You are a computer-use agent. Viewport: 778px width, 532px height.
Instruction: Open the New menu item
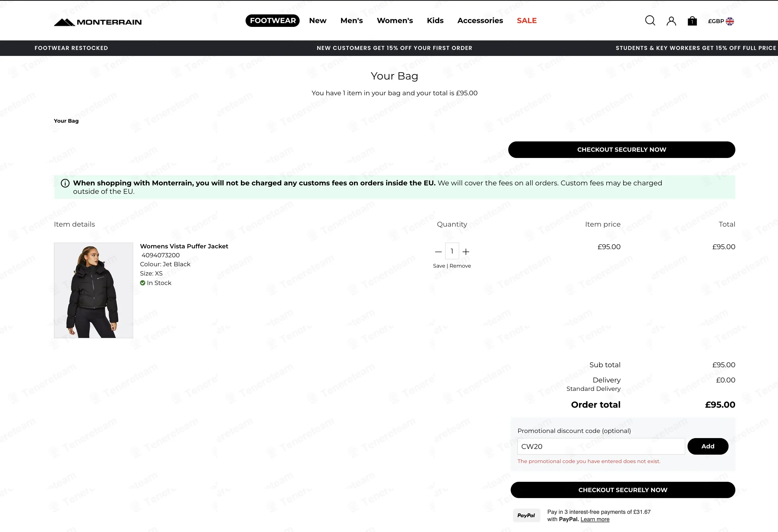(318, 21)
